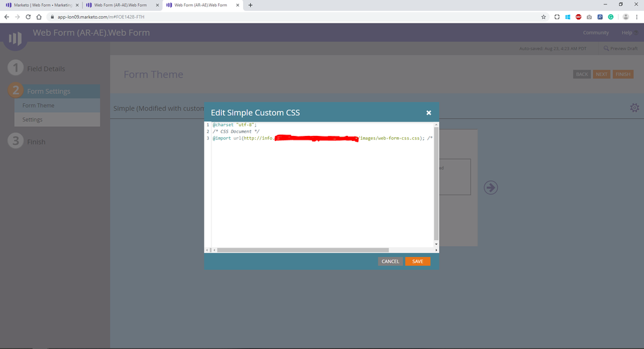Open a new browser tab
This screenshot has height=349, width=644.
pyautogui.click(x=250, y=5)
